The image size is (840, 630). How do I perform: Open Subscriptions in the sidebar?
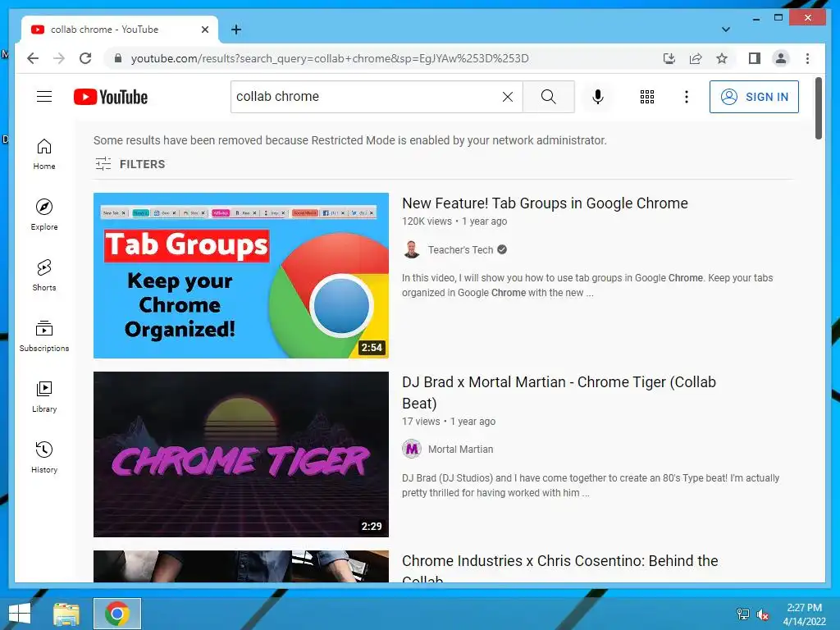[44, 336]
